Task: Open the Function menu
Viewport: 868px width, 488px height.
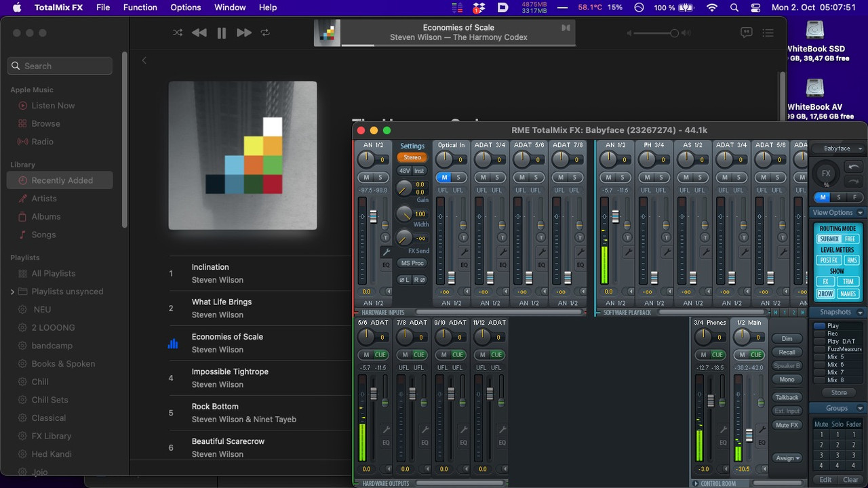Action: click(140, 7)
